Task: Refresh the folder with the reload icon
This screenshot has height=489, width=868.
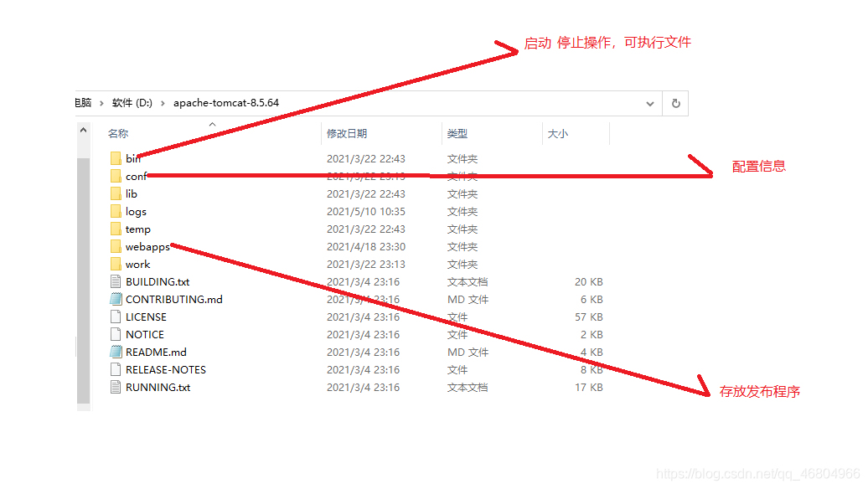Action: (675, 104)
